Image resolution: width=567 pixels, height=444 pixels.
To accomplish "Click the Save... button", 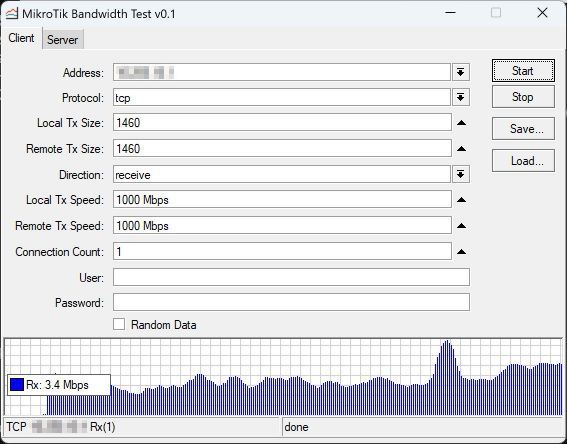I will [523, 128].
